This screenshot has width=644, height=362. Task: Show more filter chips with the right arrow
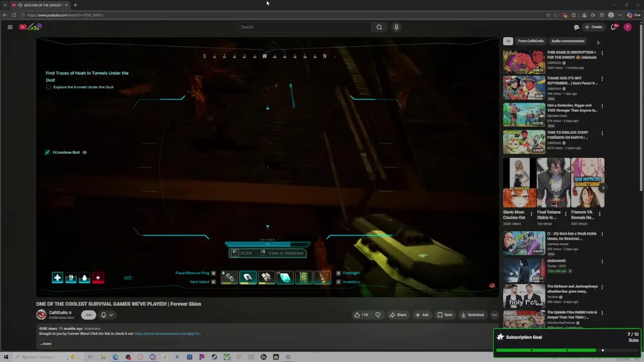tap(598, 42)
